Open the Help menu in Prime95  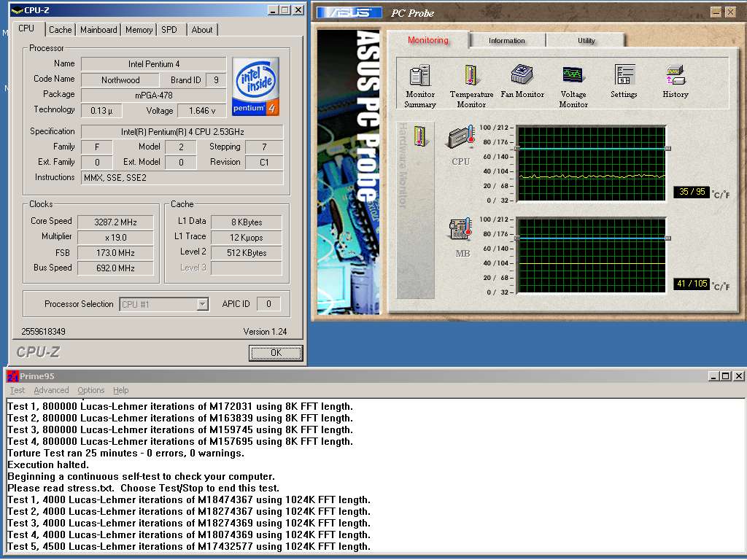click(120, 390)
